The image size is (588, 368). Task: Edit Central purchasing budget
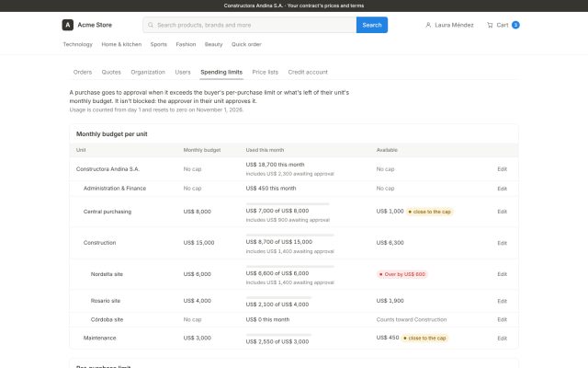click(503, 212)
